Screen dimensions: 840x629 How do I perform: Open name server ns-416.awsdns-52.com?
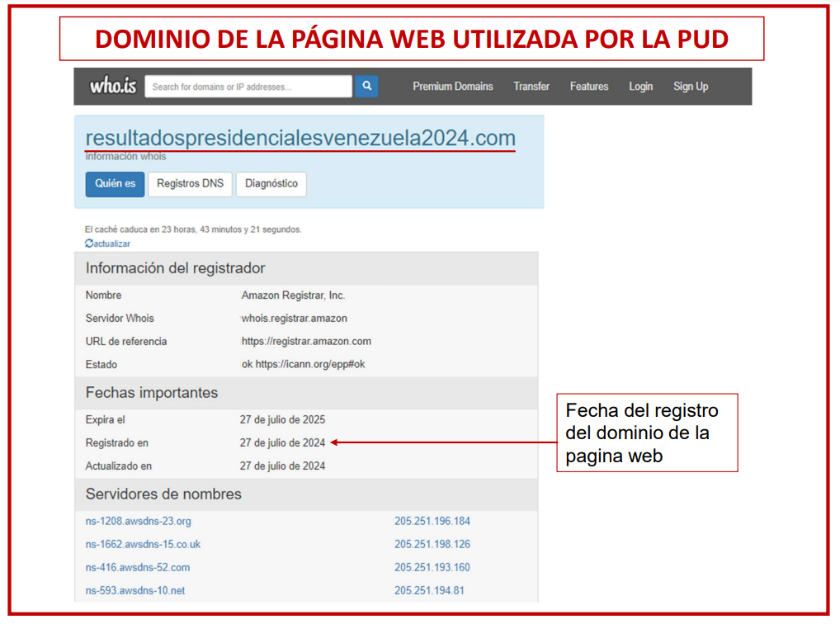point(137,568)
